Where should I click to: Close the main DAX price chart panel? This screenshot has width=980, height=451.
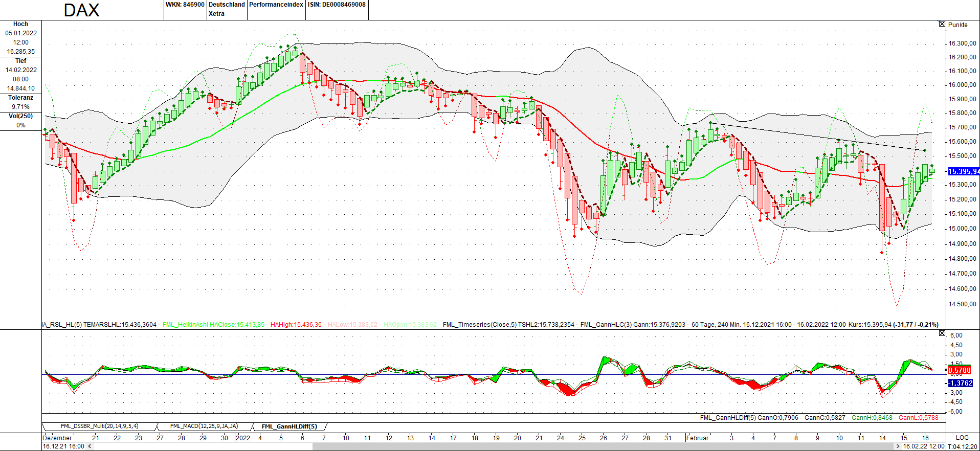pyautogui.click(x=942, y=24)
